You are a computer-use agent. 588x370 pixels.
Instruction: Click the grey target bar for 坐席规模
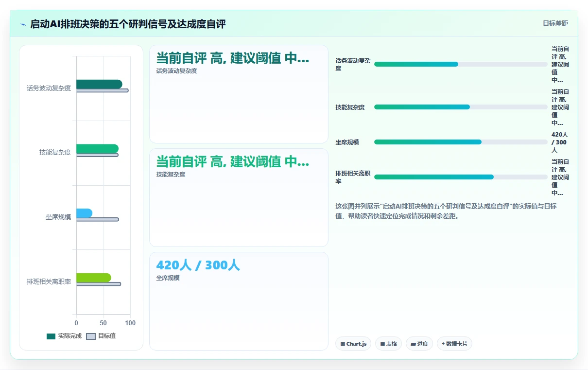point(98,219)
